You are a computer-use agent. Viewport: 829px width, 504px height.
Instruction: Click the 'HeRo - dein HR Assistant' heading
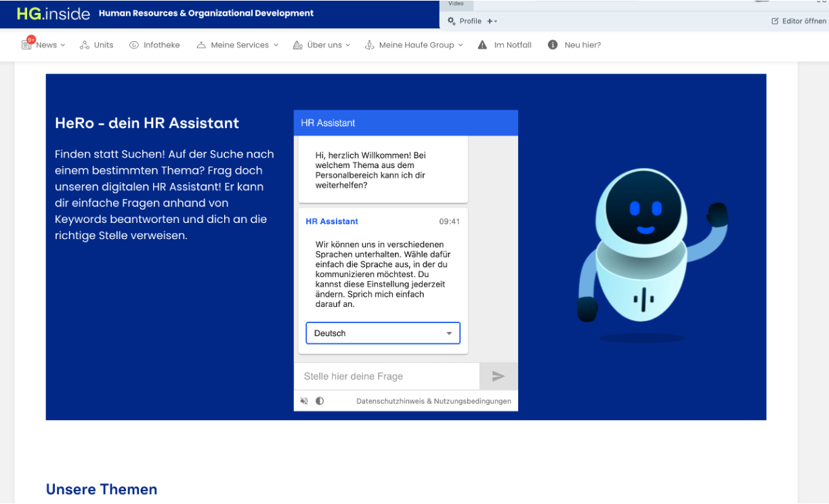click(x=147, y=123)
